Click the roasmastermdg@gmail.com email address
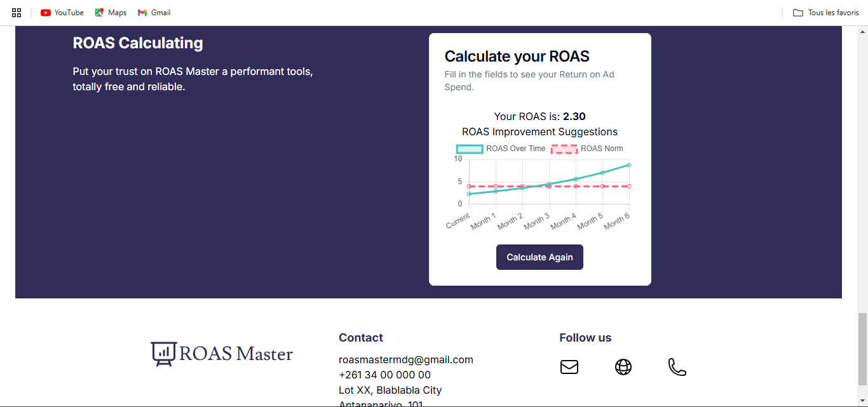This screenshot has height=407, width=868. (406, 360)
